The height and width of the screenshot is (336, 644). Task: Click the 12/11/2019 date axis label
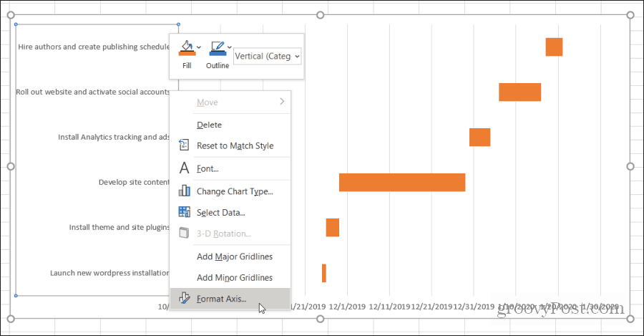[389, 307]
